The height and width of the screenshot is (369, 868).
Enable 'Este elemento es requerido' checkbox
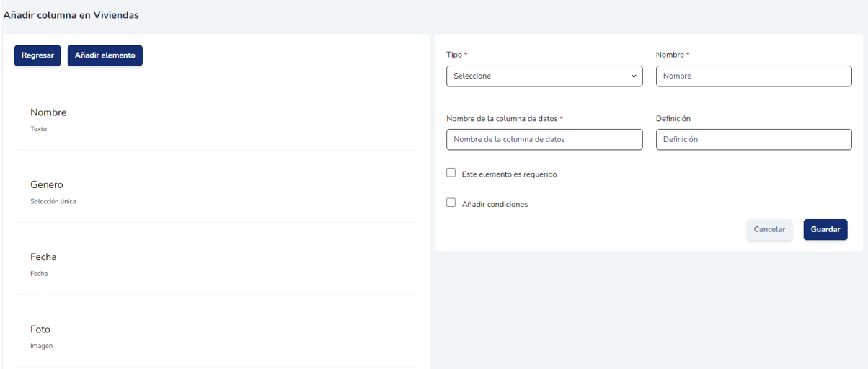pyautogui.click(x=451, y=173)
